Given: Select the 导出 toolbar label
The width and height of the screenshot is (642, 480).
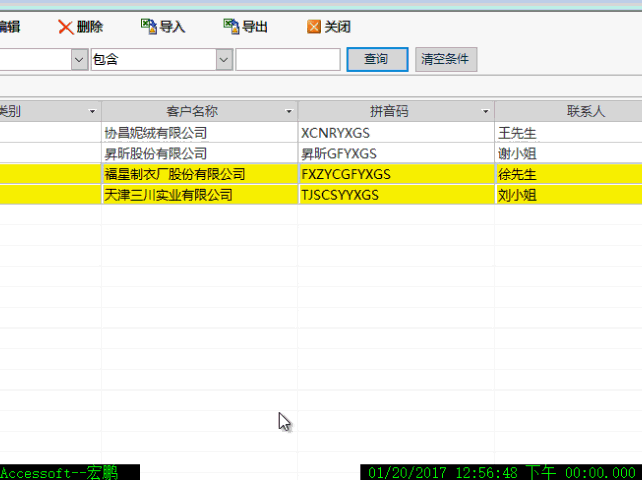Looking at the screenshot, I should [255, 27].
